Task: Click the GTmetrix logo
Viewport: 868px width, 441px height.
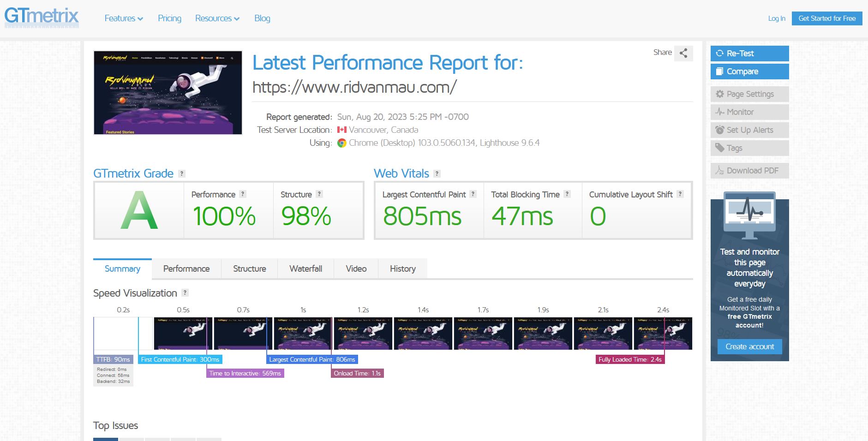Action: click(42, 18)
